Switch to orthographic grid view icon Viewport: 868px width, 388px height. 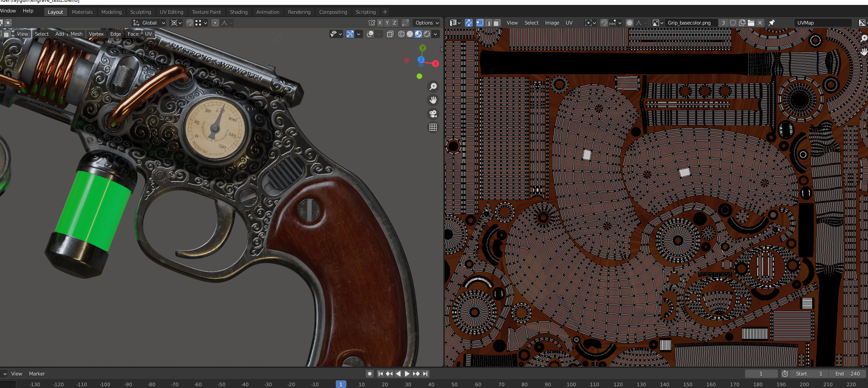[433, 128]
